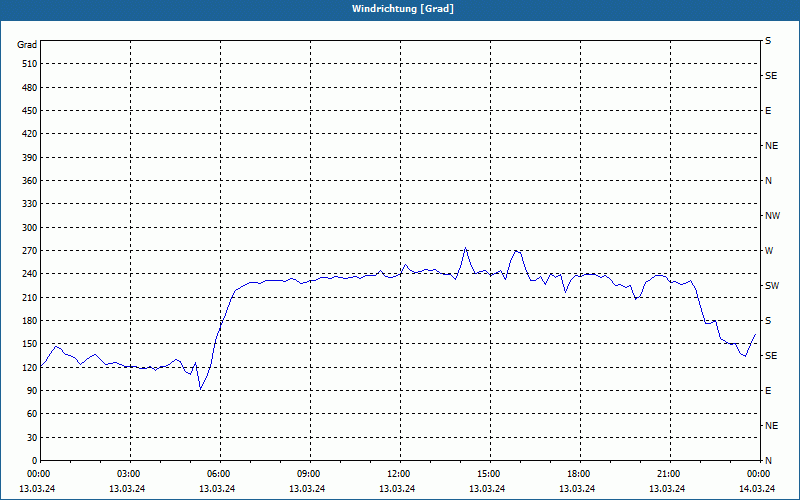
Task: Select the 03:00 time label
Action: pyautogui.click(x=131, y=474)
